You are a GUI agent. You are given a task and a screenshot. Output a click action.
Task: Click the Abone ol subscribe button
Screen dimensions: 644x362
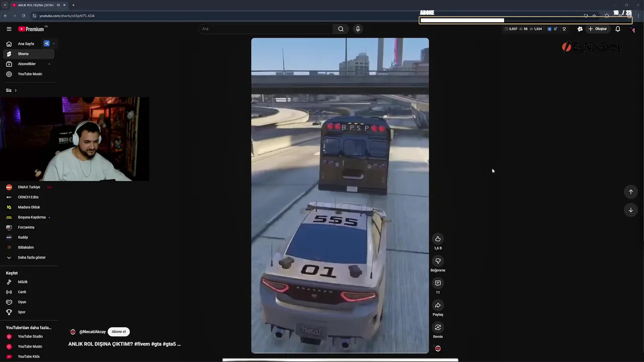coord(119,332)
